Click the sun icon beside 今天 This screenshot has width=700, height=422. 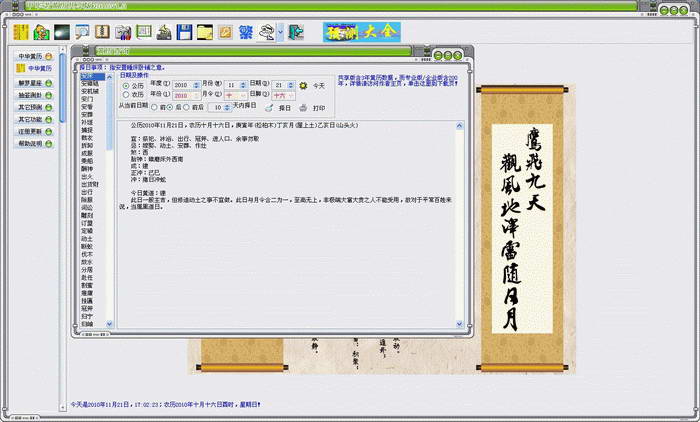(304, 85)
